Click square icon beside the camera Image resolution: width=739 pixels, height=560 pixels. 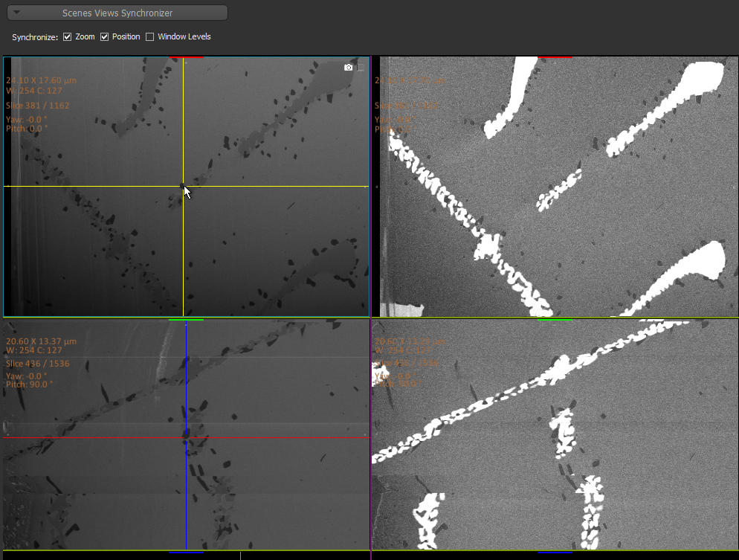click(x=361, y=68)
